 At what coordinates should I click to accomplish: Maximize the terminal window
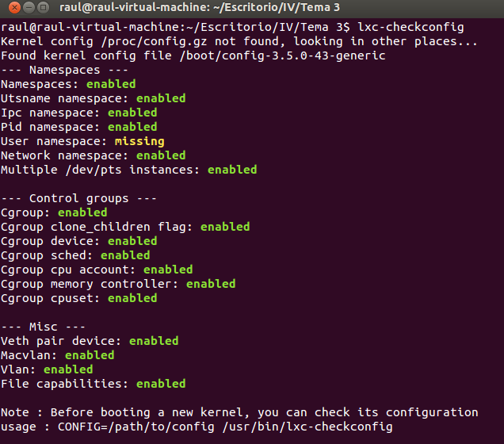pyautogui.click(x=43, y=7)
